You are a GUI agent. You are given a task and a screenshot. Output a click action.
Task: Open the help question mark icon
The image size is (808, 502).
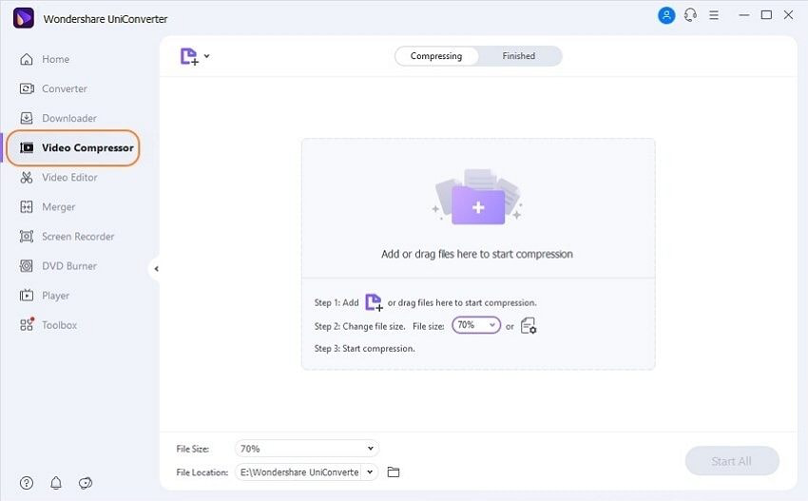point(26,483)
